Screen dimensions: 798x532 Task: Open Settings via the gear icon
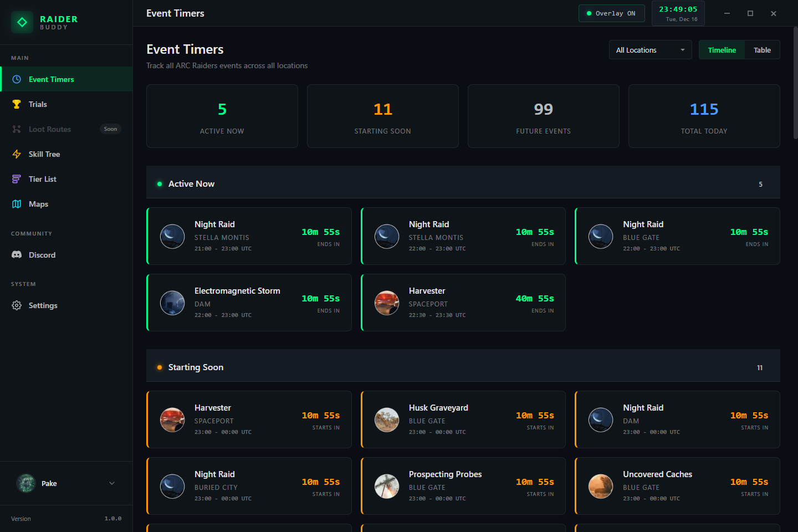[x=17, y=305]
